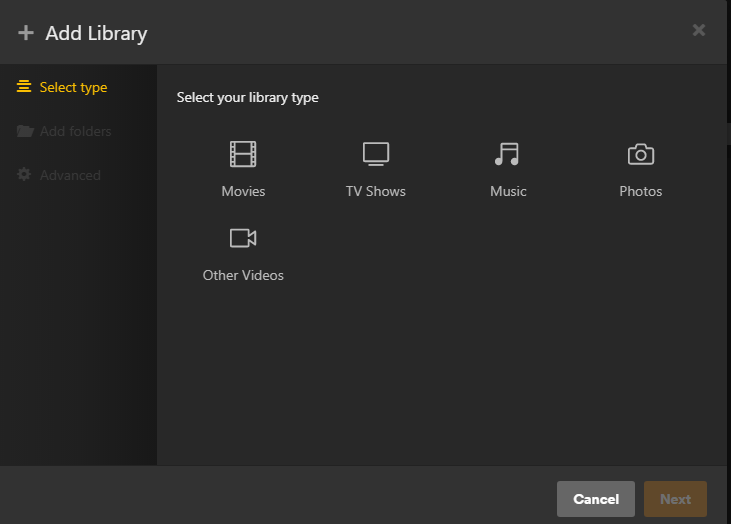This screenshot has height=524, width=731.
Task: Close the Add Library dialog
Action: point(698,30)
